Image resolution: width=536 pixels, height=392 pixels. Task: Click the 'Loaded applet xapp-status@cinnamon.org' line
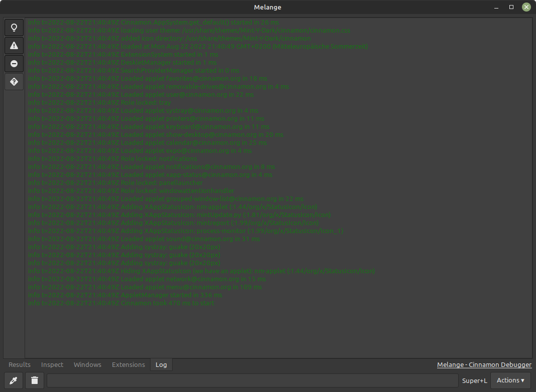tap(151, 175)
